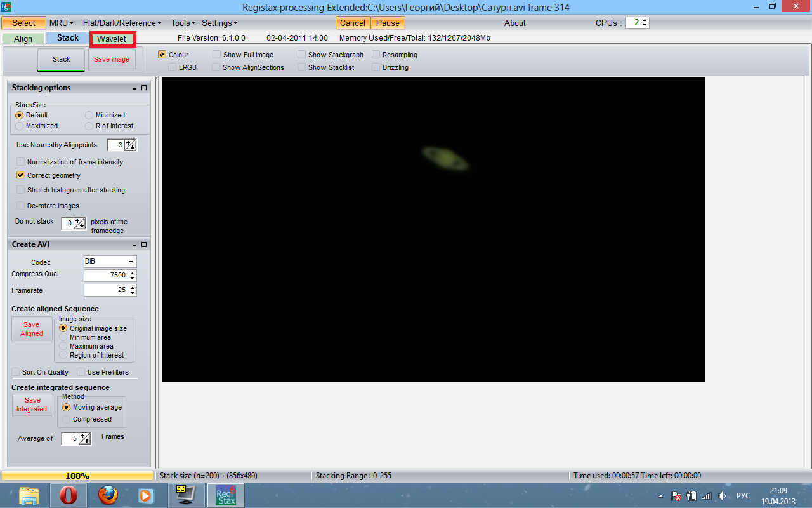
Task: Open the battery power tray icon
Action: 691,496
